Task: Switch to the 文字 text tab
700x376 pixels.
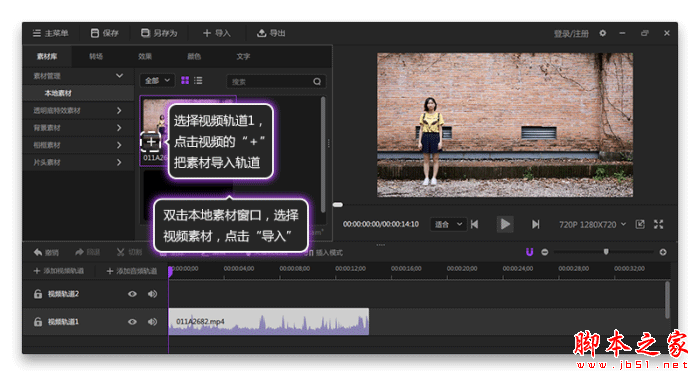Action: point(243,57)
